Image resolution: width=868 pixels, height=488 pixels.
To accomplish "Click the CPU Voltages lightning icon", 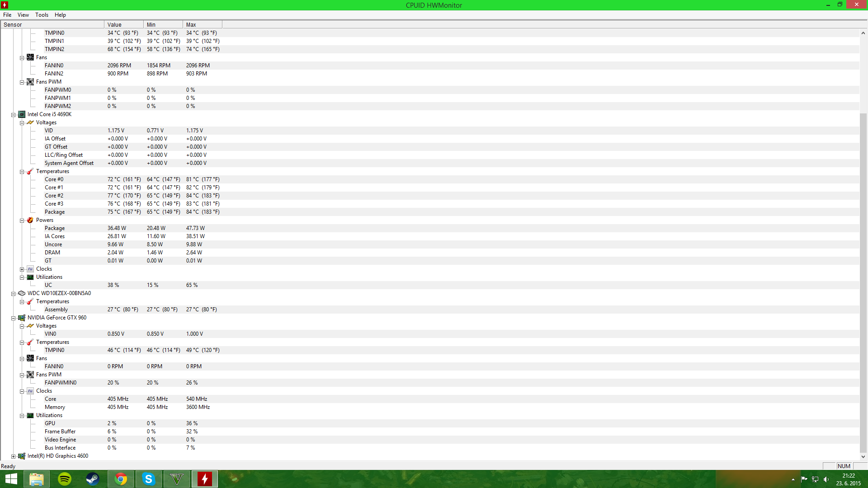I will coord(30,122).
